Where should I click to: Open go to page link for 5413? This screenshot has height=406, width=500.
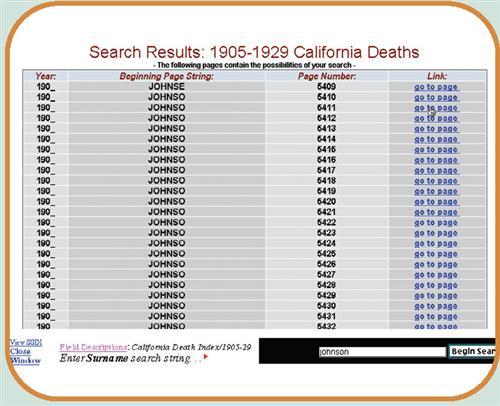pos(436,129)
